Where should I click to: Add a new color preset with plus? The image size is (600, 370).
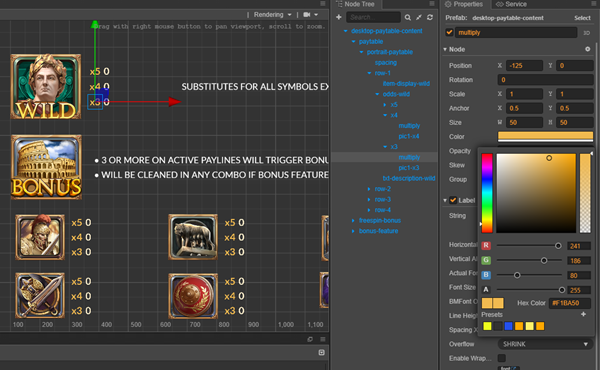tap(584, 314)
